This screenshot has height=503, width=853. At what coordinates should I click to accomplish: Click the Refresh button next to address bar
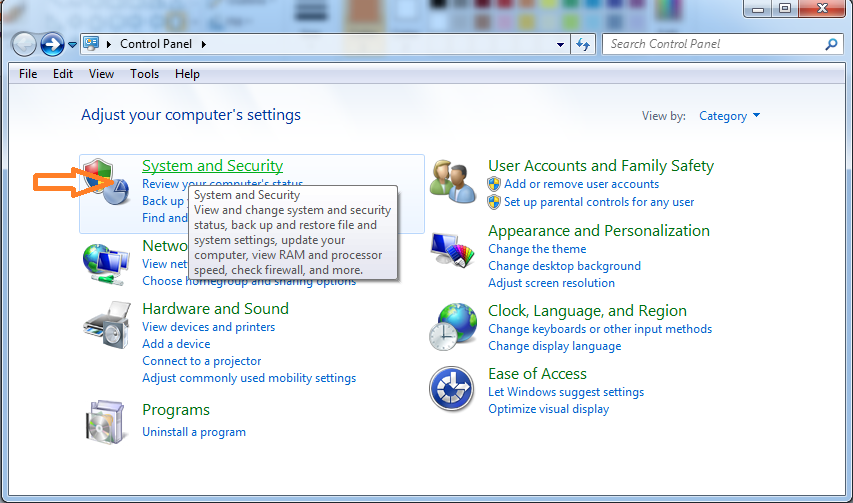[x=583, y=44]
